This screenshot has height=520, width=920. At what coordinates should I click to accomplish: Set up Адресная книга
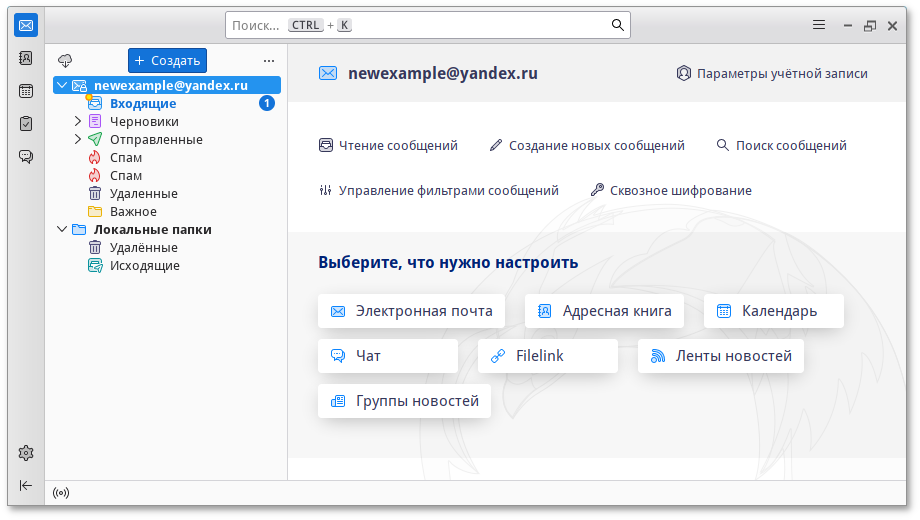pyautogui.click(x=604, y=311)
